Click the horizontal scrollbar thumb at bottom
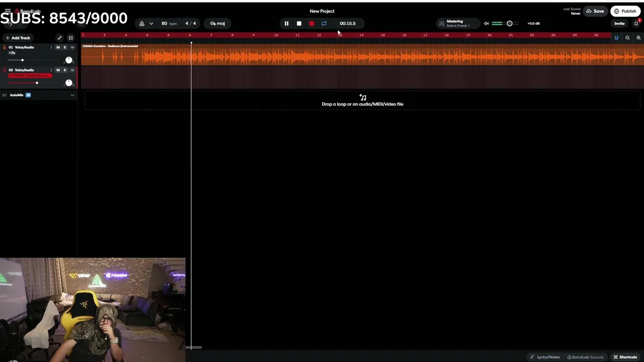Image resolution: width=644 pixels, height=362 pixels. pos(194,347)
